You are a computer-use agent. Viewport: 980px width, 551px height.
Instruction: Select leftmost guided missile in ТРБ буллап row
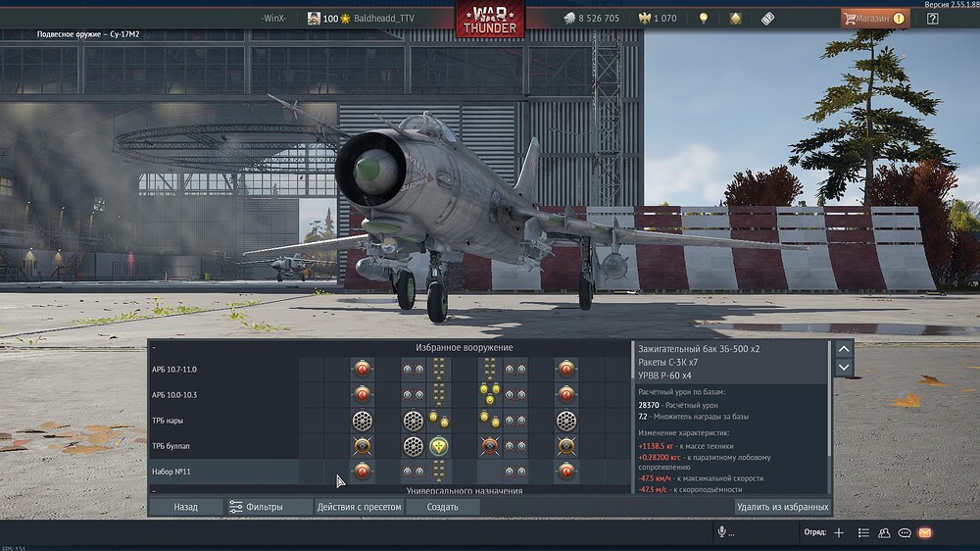(x=362, y=446)
